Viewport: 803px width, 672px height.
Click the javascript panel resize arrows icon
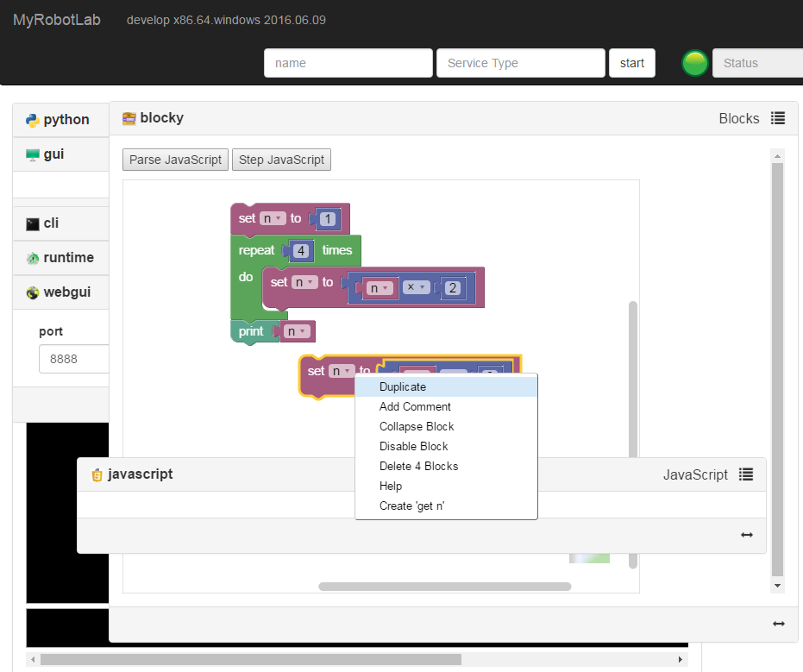tap(747, 535)
